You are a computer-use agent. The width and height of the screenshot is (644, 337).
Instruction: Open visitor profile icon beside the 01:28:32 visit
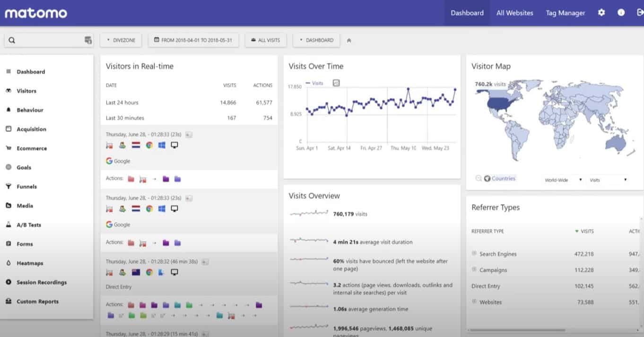click(x=205, y=261)
